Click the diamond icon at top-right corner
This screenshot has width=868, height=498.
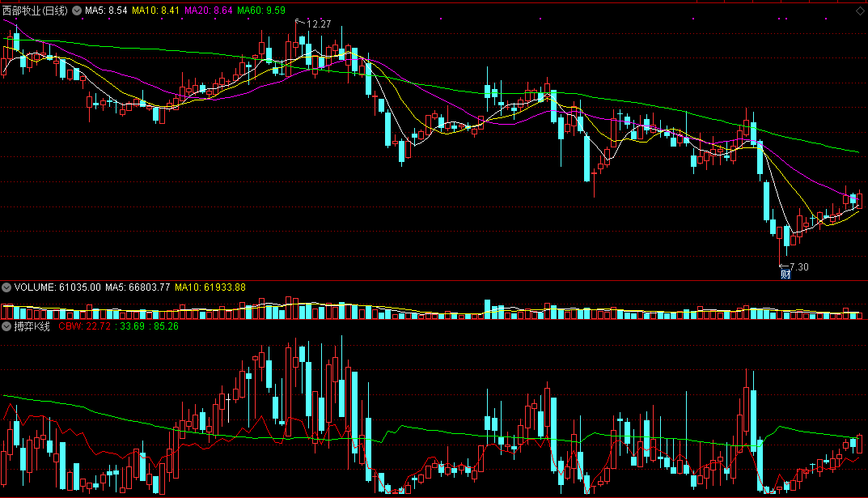click(x=860, y=11)
